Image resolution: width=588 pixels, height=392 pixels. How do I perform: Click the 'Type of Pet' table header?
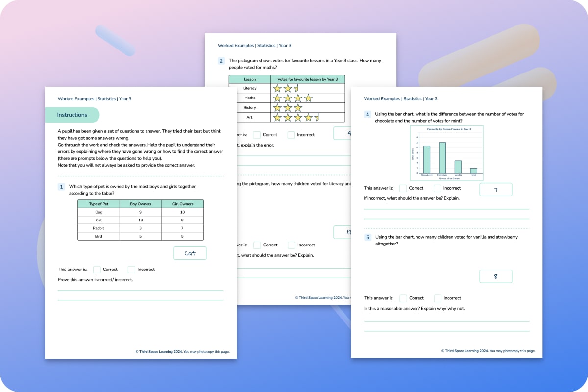point(98,204)
